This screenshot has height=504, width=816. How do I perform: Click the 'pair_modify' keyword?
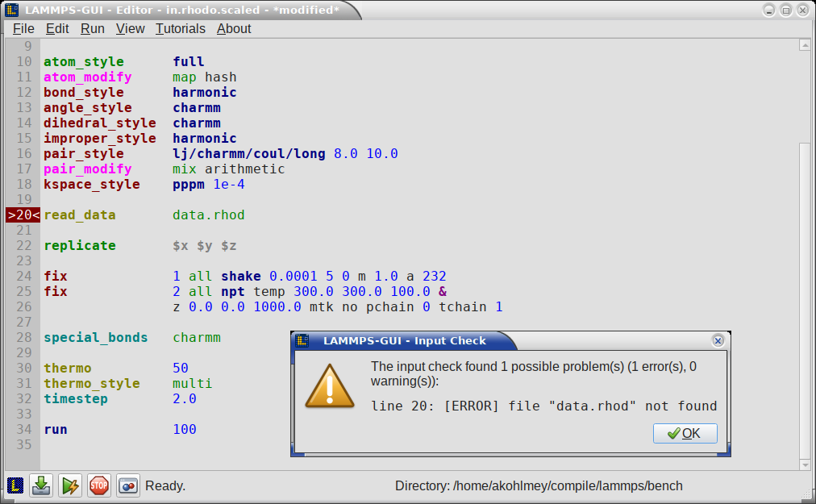tap(87, 169)
